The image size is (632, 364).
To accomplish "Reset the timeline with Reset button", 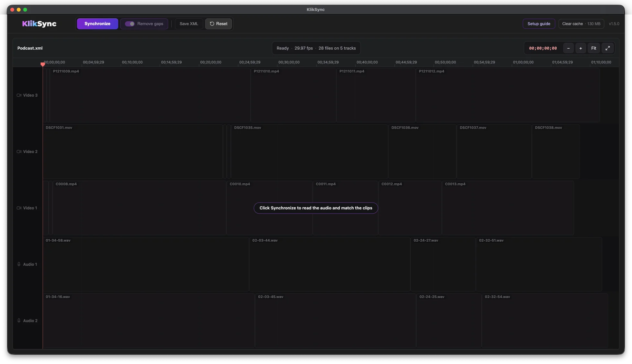I will (x=218, y=24).
